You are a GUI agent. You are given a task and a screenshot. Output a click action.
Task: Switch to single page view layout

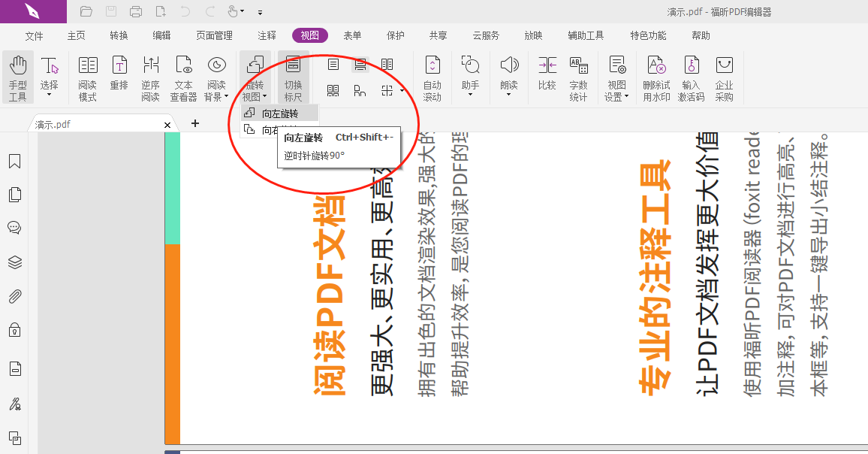pyautogui.click(x=333, y=65)
